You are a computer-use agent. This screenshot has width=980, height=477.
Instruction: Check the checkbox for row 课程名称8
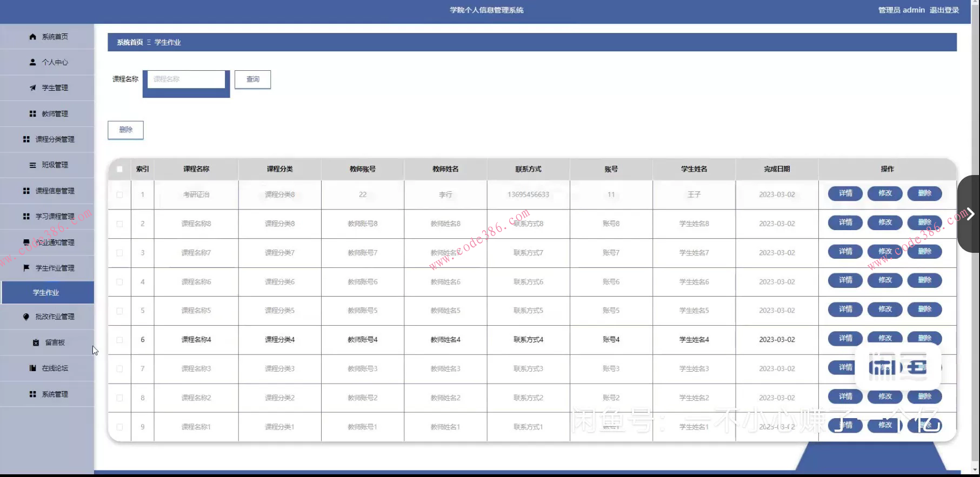click(119, 224)
